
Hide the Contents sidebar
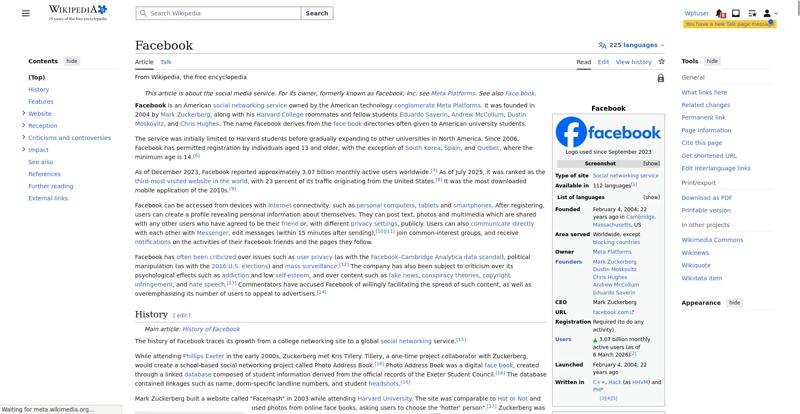point(71,61)
